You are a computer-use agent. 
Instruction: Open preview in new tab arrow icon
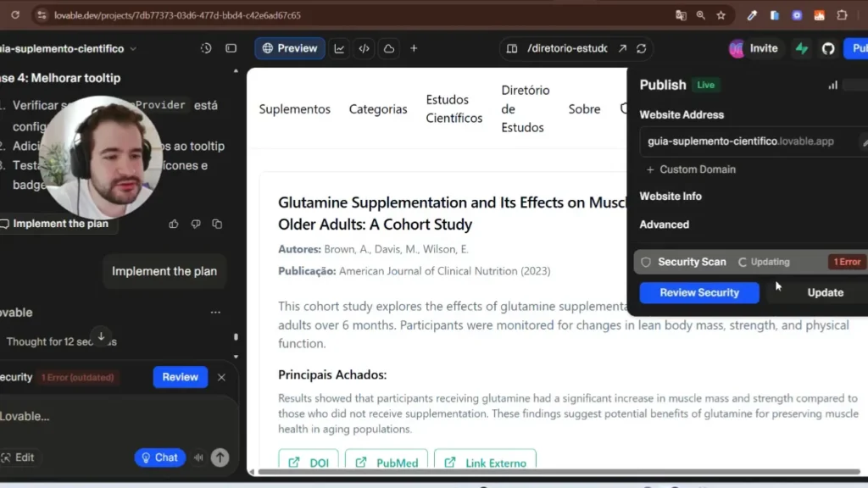click(622, 48)
